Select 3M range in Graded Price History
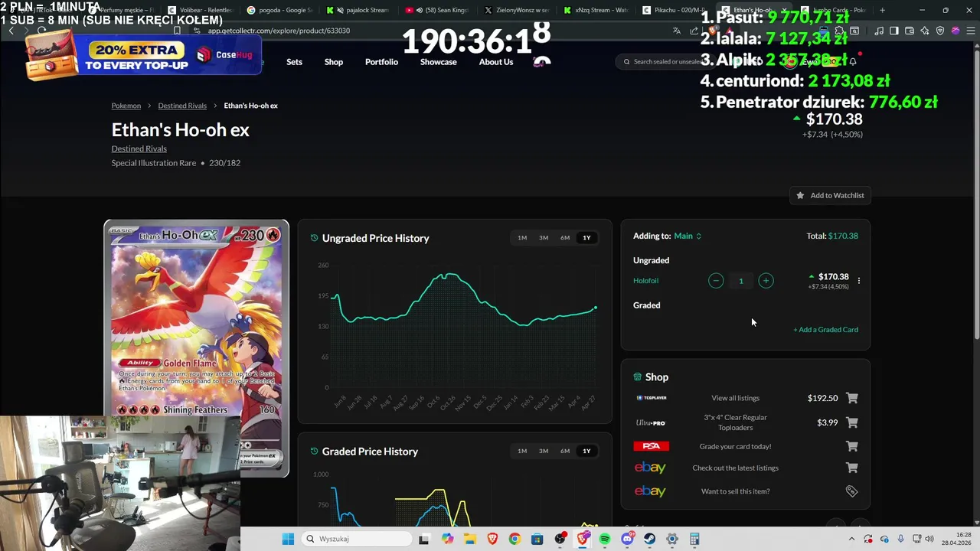Image resolution: width=980 pixels, height=551 pixels. point(544,451)
